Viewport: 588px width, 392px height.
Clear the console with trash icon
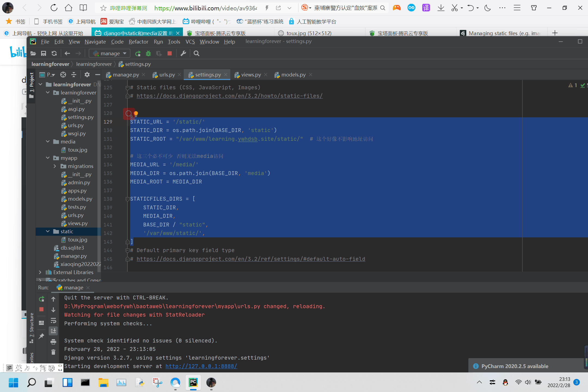[53, 352]
